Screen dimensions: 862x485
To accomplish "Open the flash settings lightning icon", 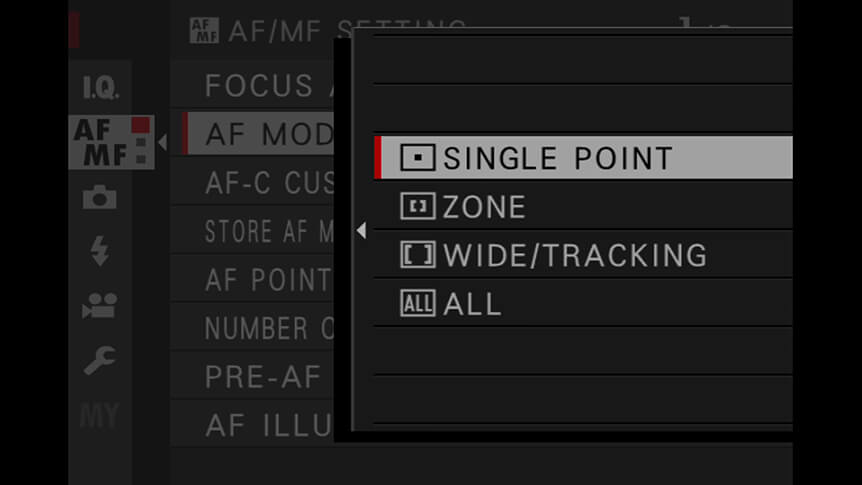I will pyautogui.click(x=100, y=251).
